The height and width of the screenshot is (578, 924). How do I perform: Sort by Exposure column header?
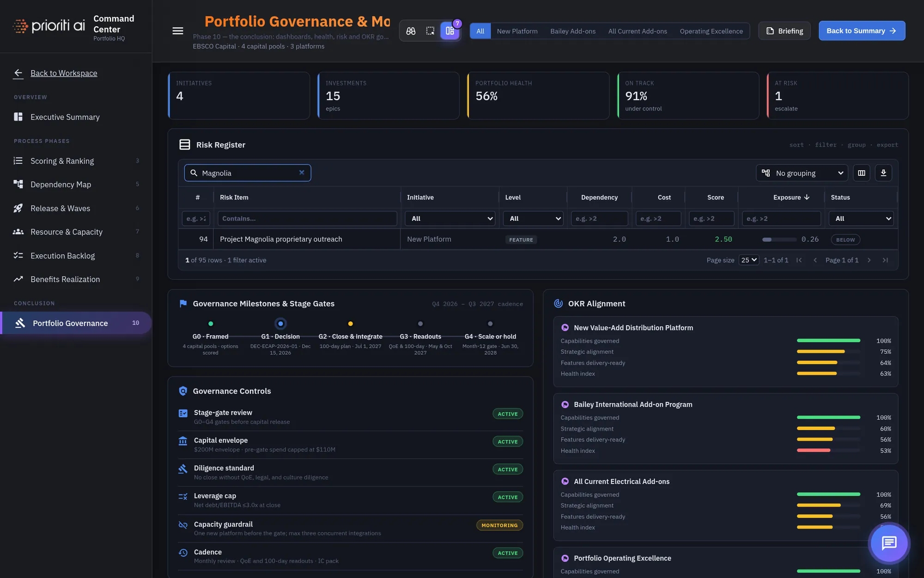click(x=791, y=197)
